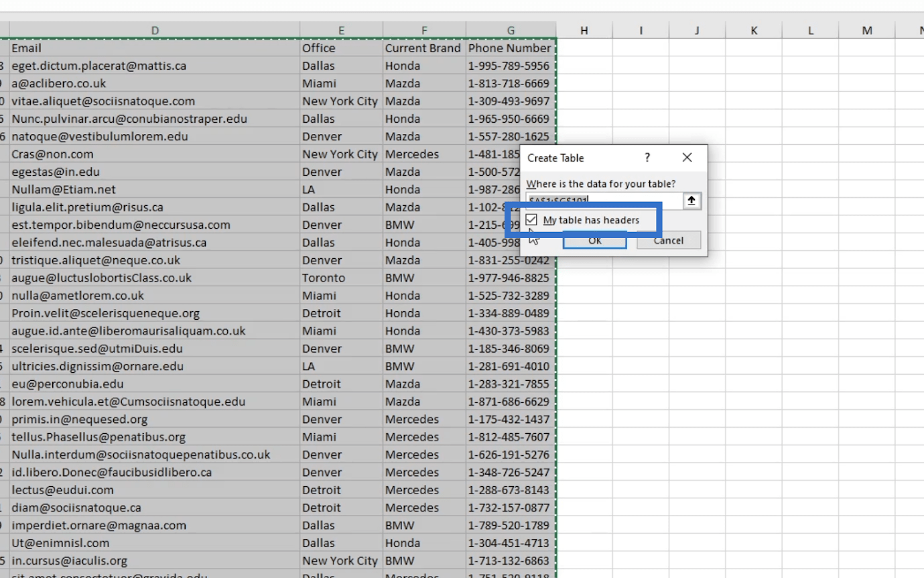Click OK in Create Table dialog
The image size is (924, 578).
(594, 240)
